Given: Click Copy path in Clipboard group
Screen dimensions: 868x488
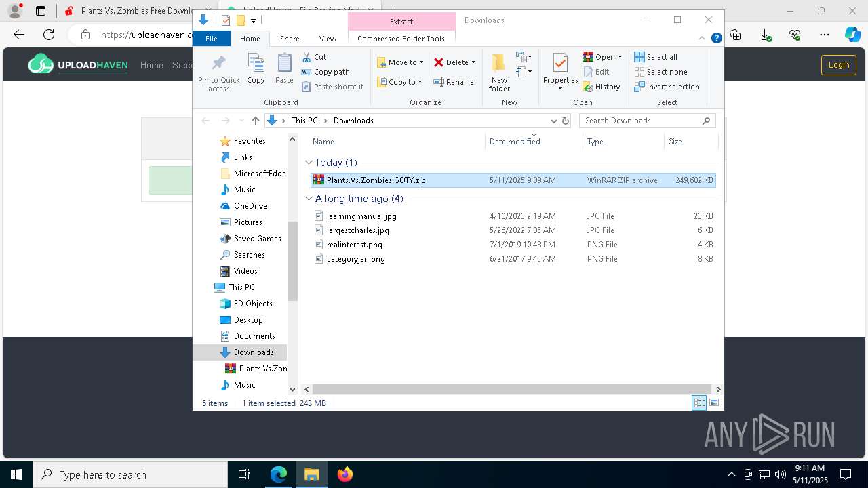Looking at the screenshot, I should [325, 72].
